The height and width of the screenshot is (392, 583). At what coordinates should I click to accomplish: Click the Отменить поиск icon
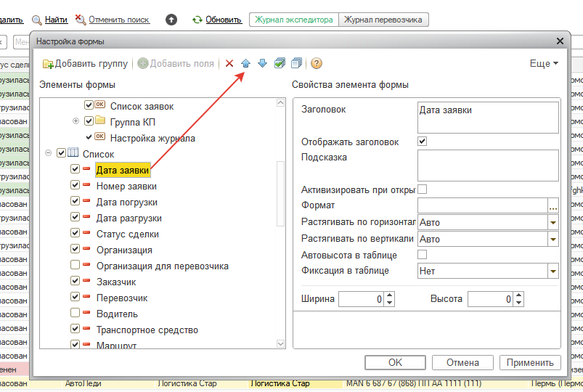[x=81, y=20]
